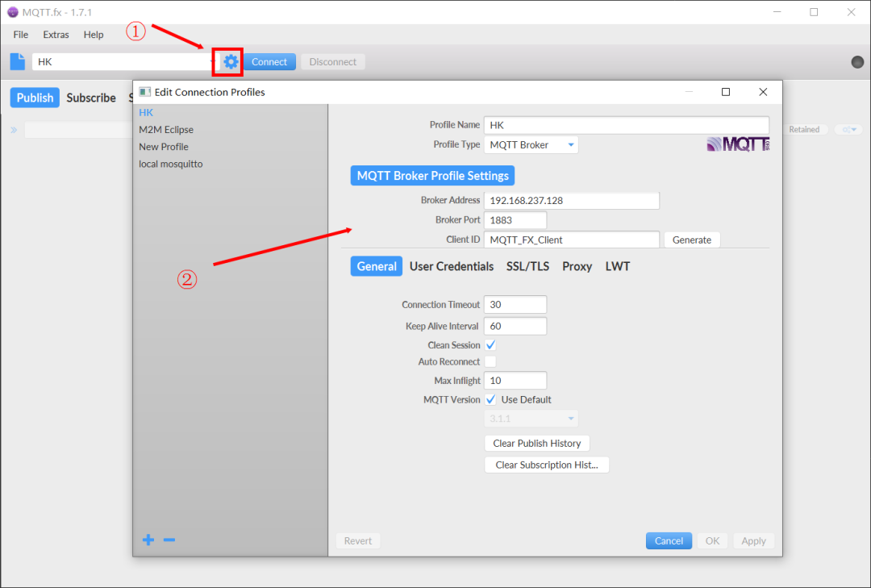Click the Broker Address field
Viewport: 871px width, 588px height.
(572, 200)
